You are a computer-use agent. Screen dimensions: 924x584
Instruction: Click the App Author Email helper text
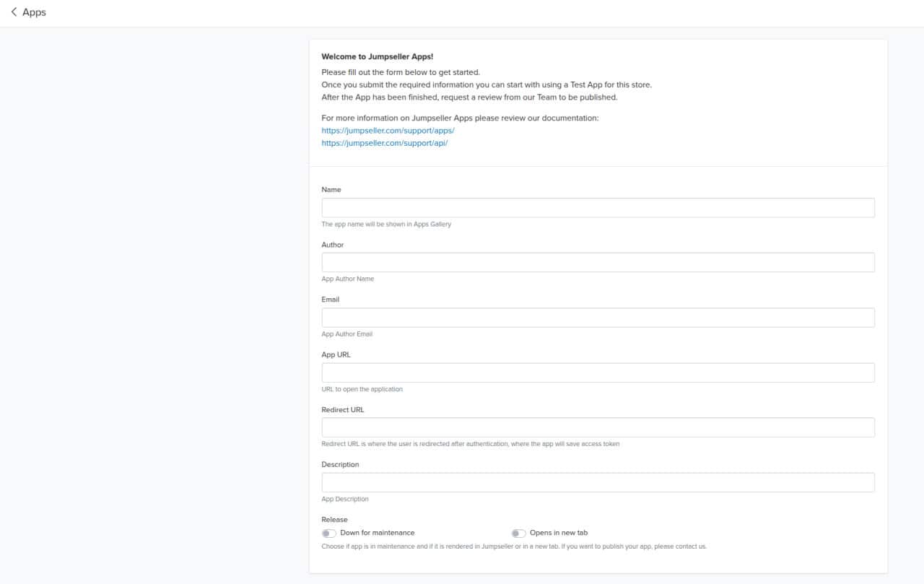347,334
